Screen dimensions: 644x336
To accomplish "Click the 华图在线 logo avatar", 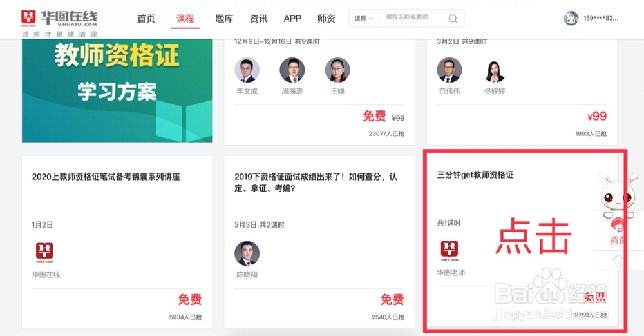I will coord(44,253).
